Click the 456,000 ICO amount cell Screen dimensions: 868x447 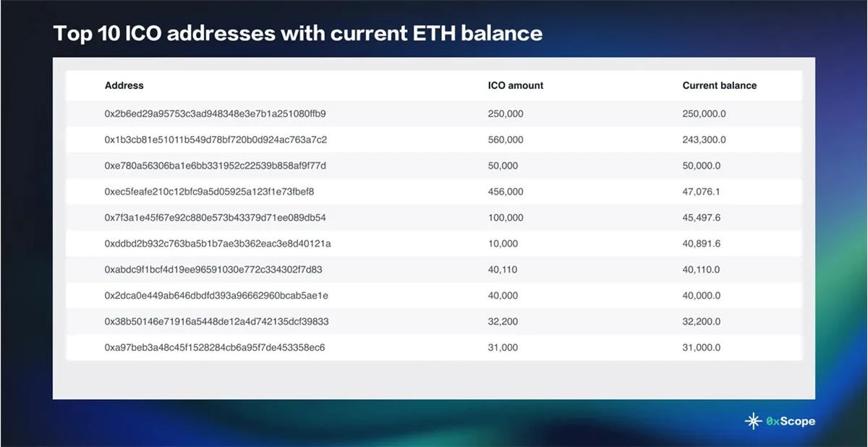(x=506, y=192)
